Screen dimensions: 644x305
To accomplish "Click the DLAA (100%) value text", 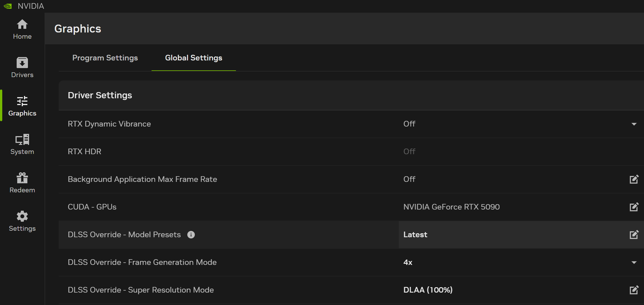I will (x=428, y=290).
